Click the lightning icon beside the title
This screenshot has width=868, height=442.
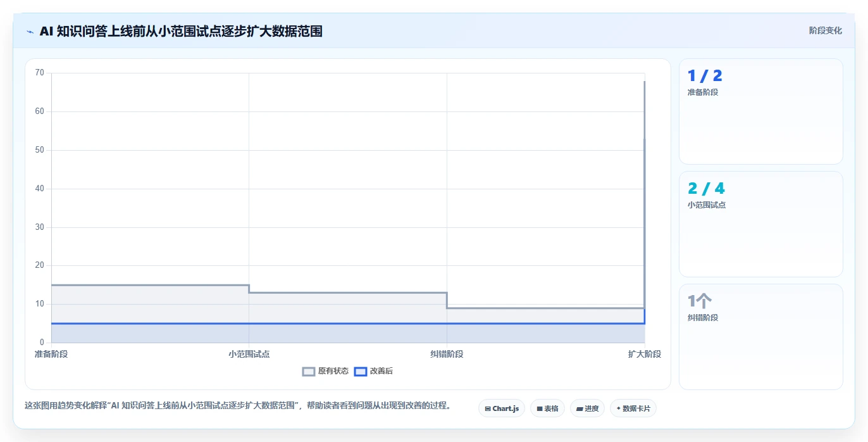pos(30,31)
